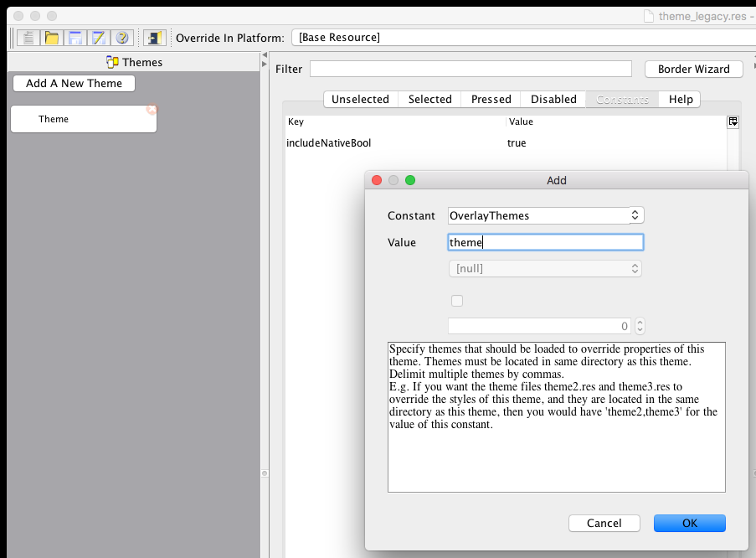Open the New Resource icon
This screenshot has height=558, width=756.
tap(28, 37)
